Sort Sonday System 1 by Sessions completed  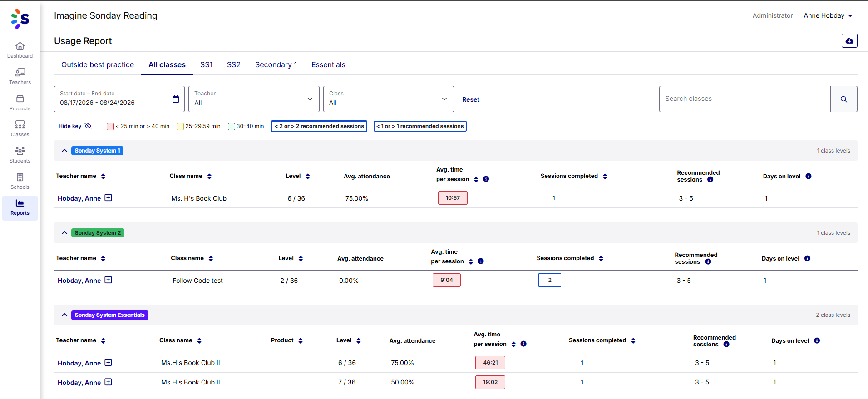pos(605,177)
